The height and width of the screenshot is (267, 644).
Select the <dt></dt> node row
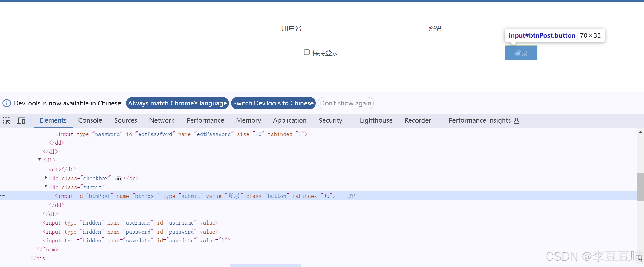click(63, 170)
